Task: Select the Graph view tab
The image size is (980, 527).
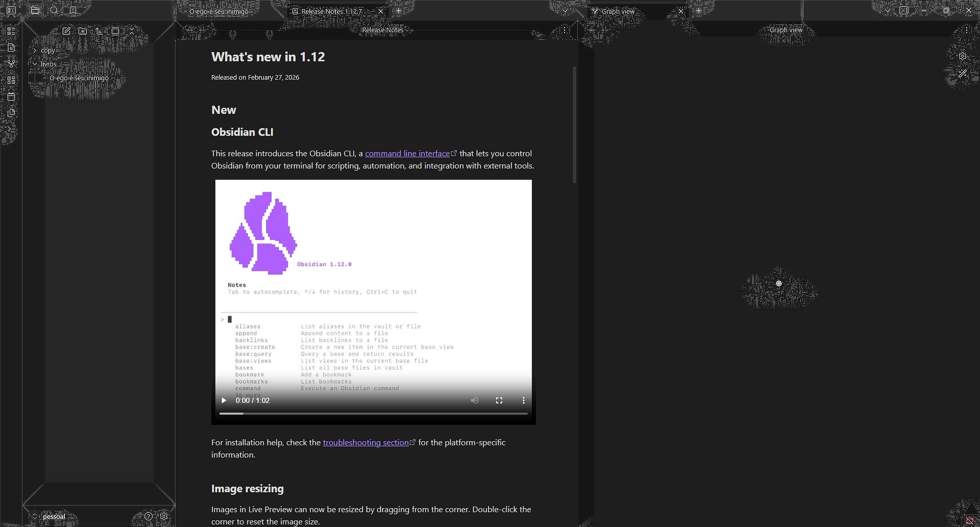Action: 618,11
